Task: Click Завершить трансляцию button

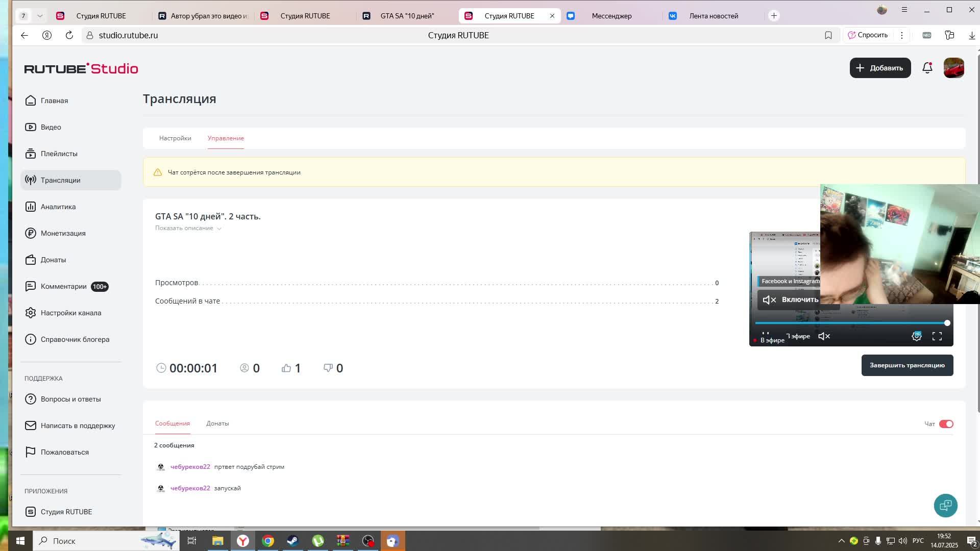Action: [907, 365]
